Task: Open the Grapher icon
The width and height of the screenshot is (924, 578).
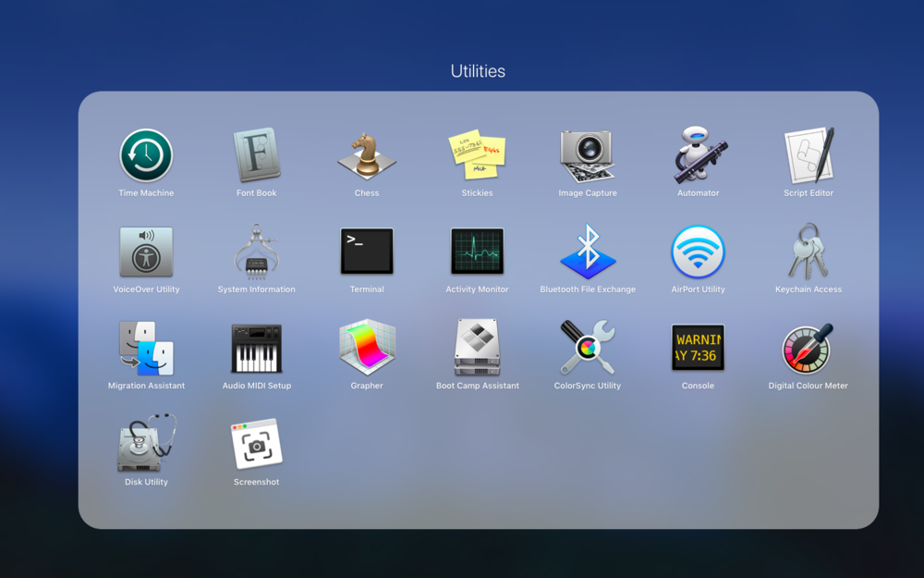Action: (367, 348)
